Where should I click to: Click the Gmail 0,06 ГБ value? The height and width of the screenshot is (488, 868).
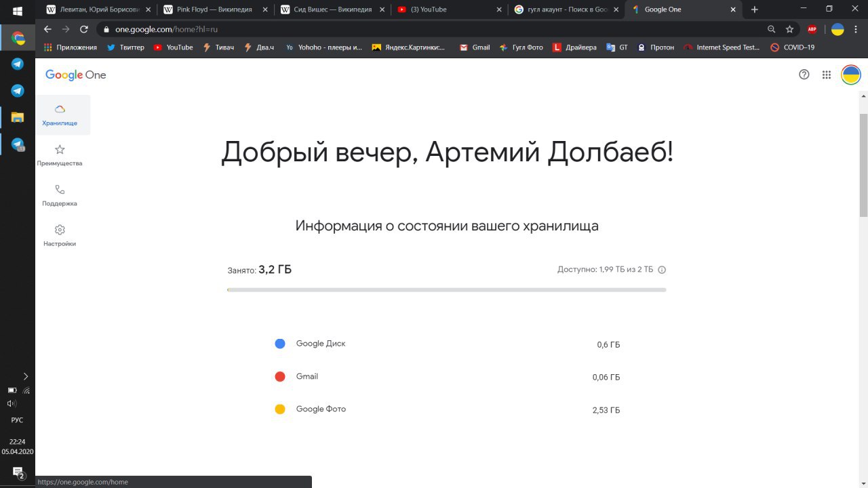[x=606, y=378]
